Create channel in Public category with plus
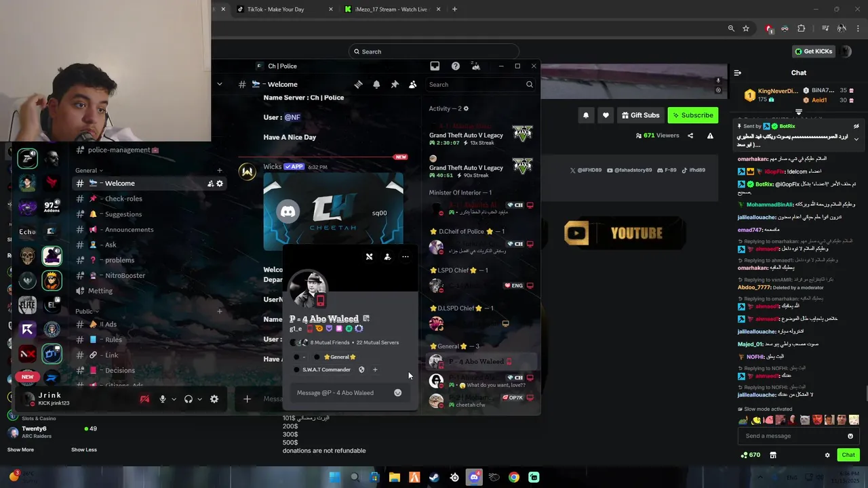Screen dimensions: 868x488 [219, 311]
